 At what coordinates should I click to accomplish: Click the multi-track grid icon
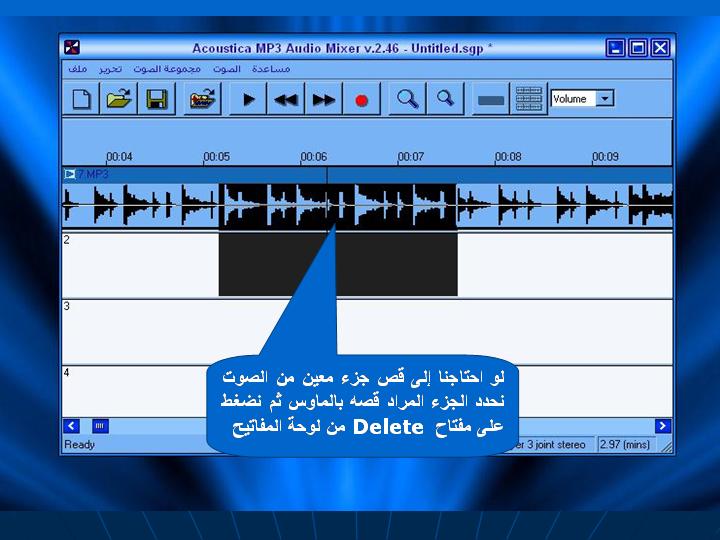[x=529, y=99]
